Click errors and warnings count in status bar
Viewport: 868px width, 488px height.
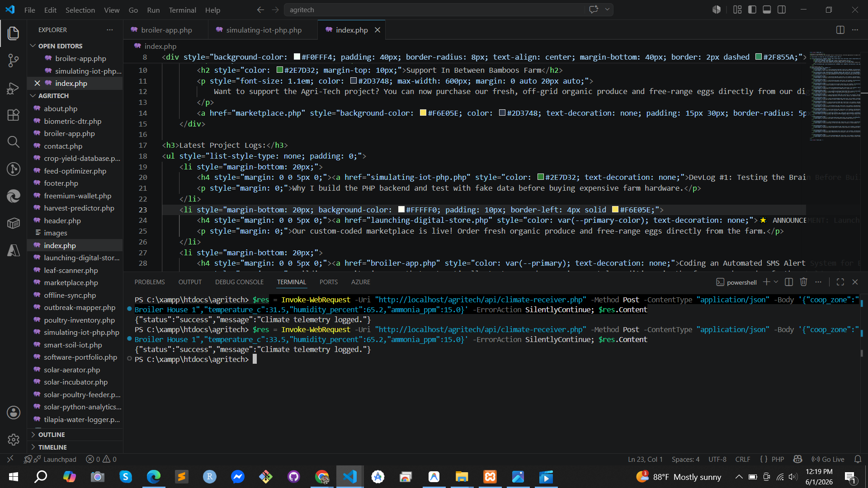click(101, 459)
